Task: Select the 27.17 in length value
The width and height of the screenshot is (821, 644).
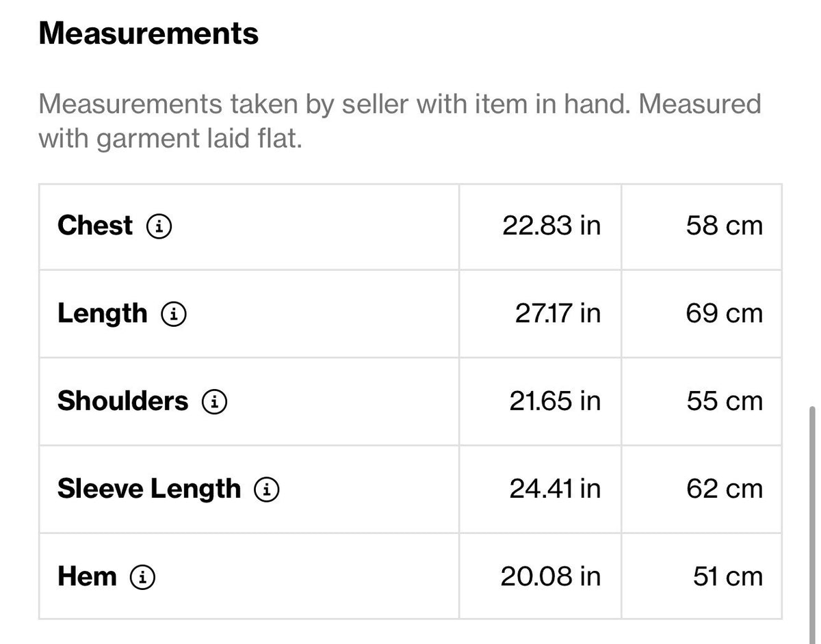Action: [x=558, y=314]
